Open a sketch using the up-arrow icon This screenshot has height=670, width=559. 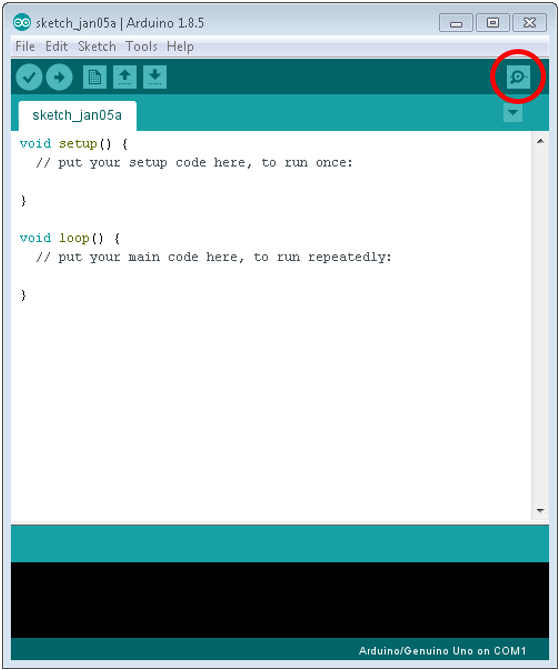point(125,77)
